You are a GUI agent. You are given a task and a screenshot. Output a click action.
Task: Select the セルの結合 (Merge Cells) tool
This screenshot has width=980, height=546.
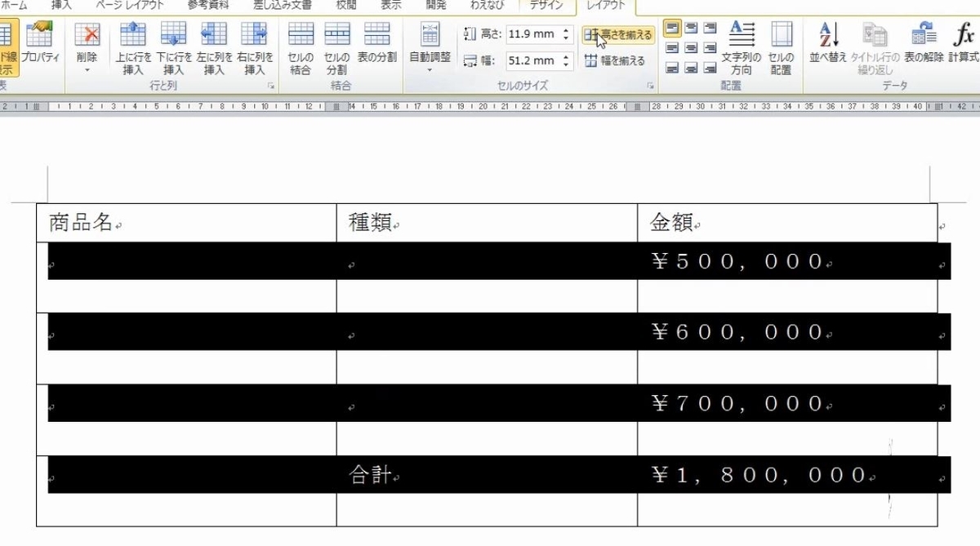pyautogui.click(x=301, y=47)
